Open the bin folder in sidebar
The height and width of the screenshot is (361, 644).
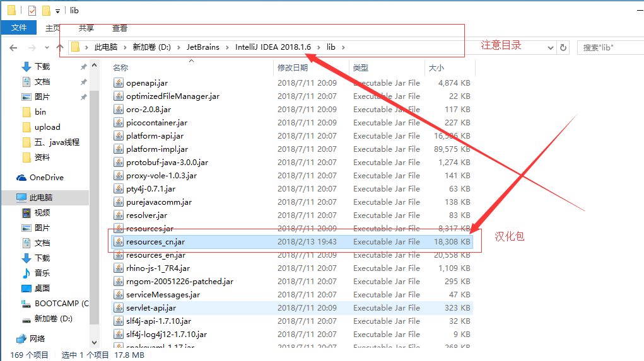pos(40,112)
